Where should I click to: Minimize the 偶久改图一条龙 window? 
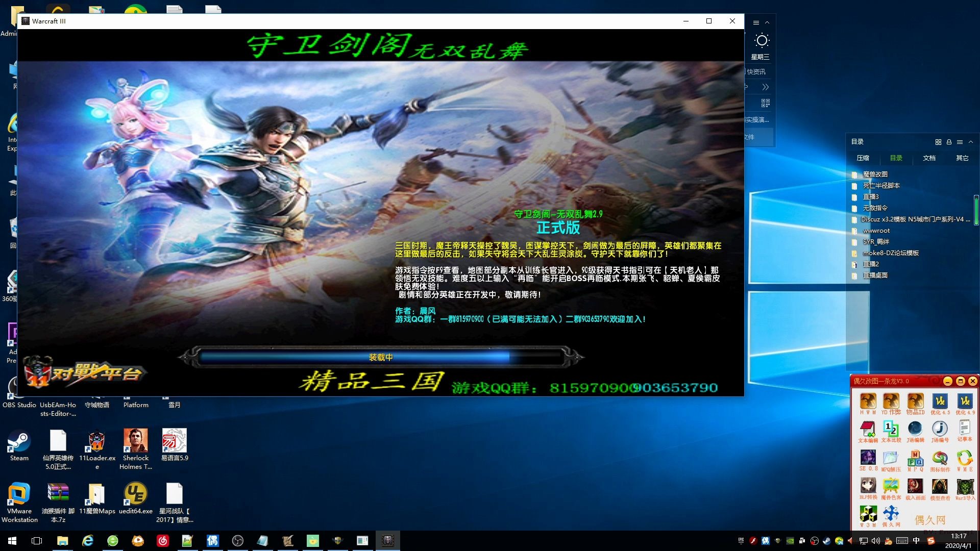point(947,381)
